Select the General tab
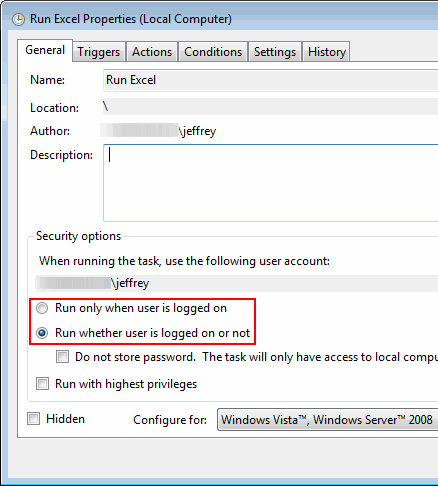Image resolution: width=438 pixels, height=486 pixels. (45, 50)
